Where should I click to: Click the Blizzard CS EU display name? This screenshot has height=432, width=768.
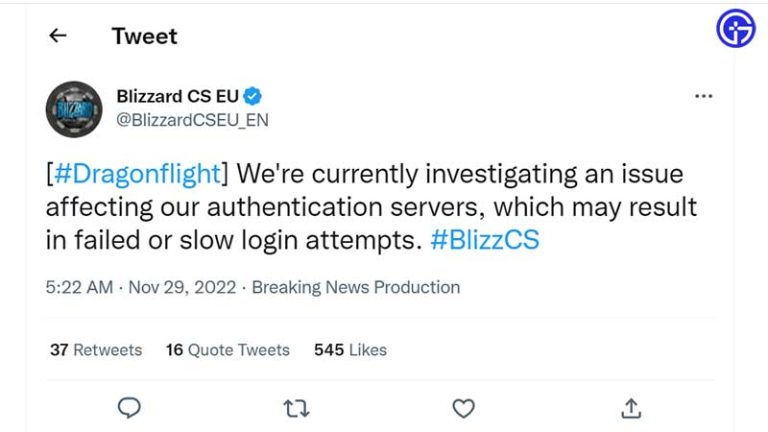[178, 97]
